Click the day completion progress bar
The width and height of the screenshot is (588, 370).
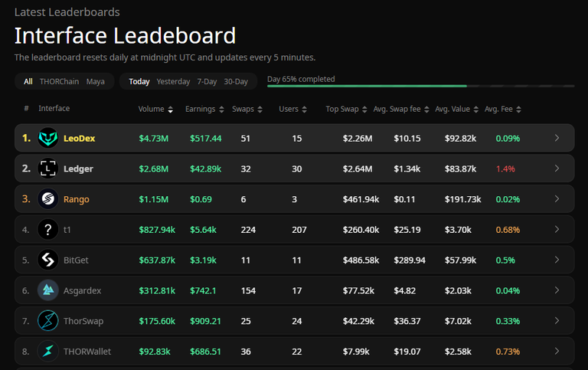(421, 86)
